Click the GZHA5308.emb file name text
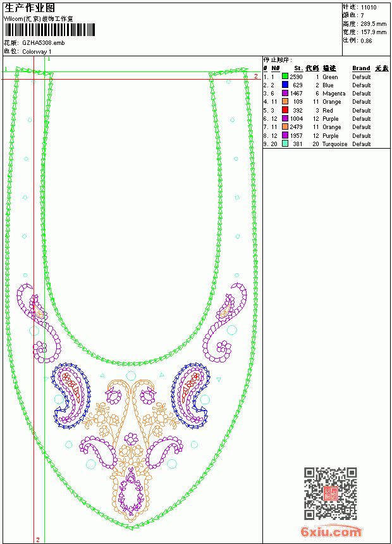Screen dimensions: 392x544 [44, 43]
